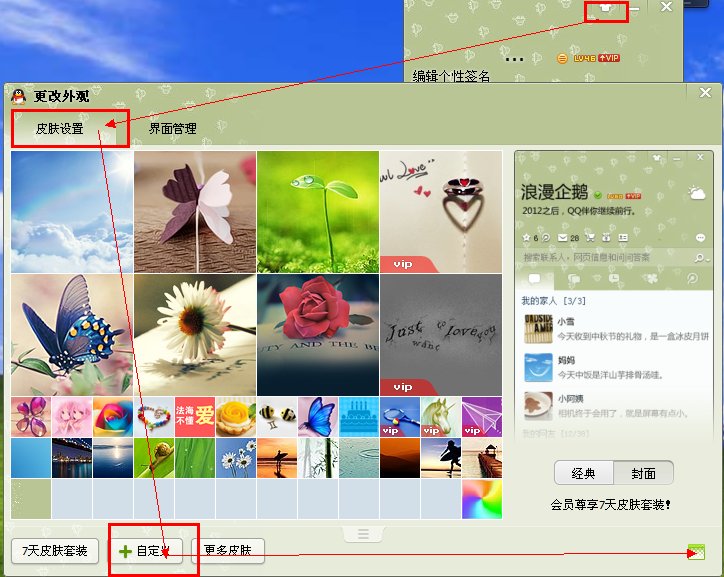The image size is (724, 577).
Task: Open the rainbow swirl color picker swatch
Action: (482, 499)
